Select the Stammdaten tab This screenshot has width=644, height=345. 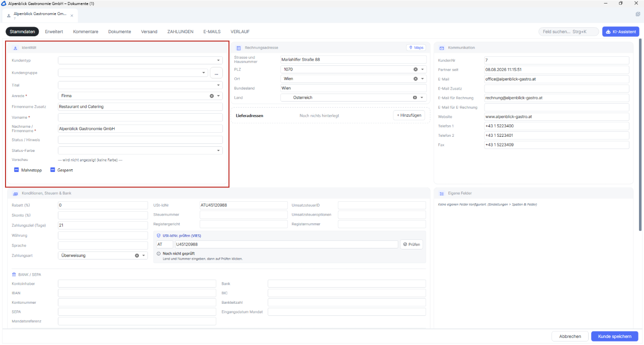pyautogui.click(x=23, y=32)
